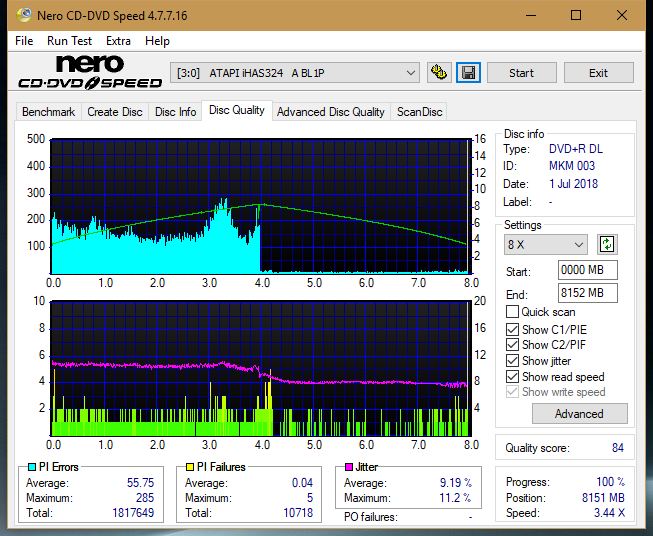The width and height of the screenshot is (653, 536).
Task: Open the Extra menu
Action: pos(118,41)
